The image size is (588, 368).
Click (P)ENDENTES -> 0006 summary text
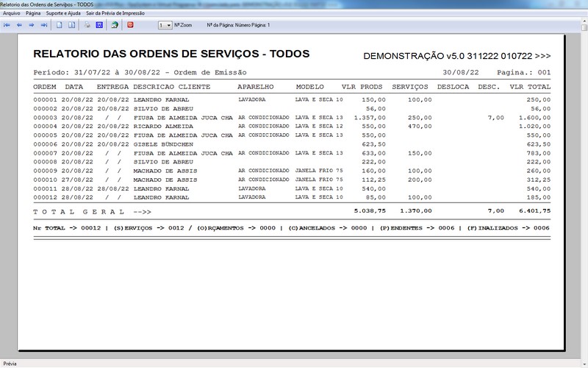click(417, 228)
